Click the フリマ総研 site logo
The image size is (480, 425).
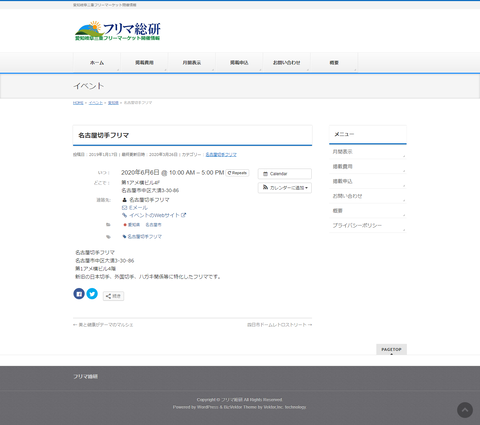(x=118, y=31)
